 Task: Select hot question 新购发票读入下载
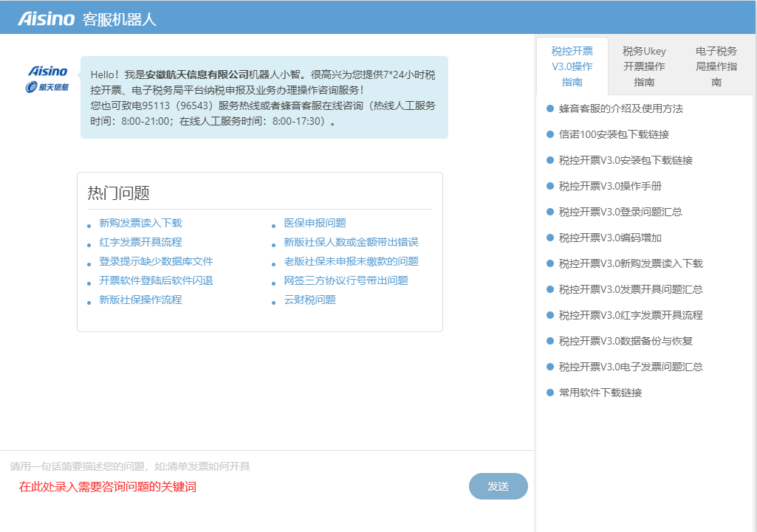(140, 223)
